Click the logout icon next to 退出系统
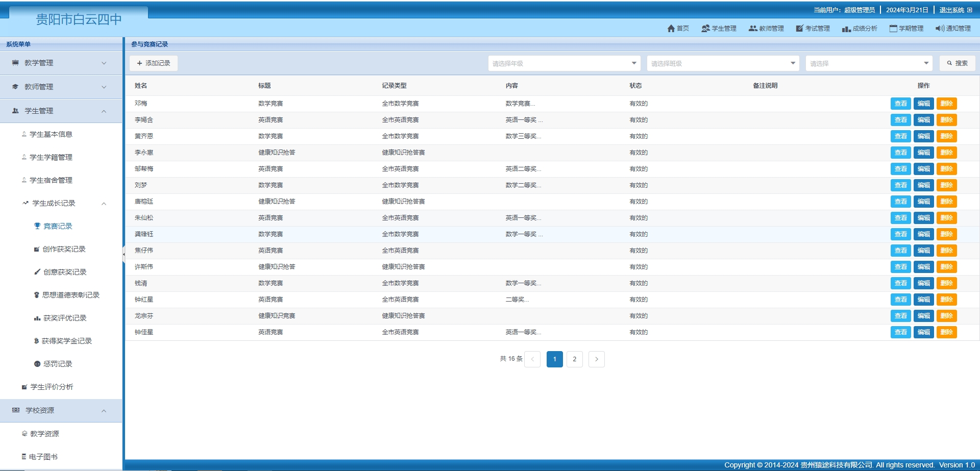The width and height of the screenshot is (980, 471). tap(969, 10)
